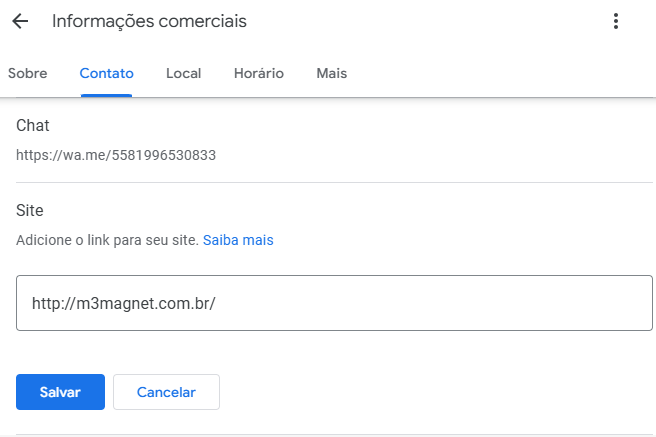
Task: Click the blue underline beneath Contato
Action: coord(106,95)
